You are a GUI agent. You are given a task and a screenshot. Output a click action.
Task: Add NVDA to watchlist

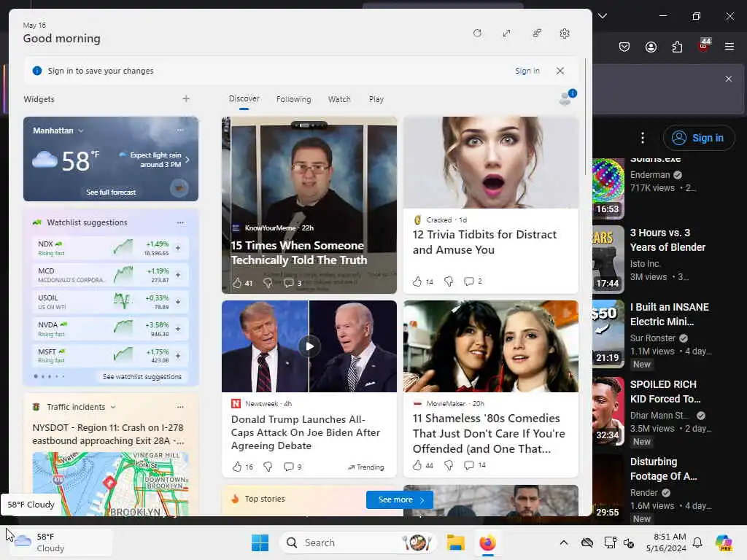click(178, 329)
